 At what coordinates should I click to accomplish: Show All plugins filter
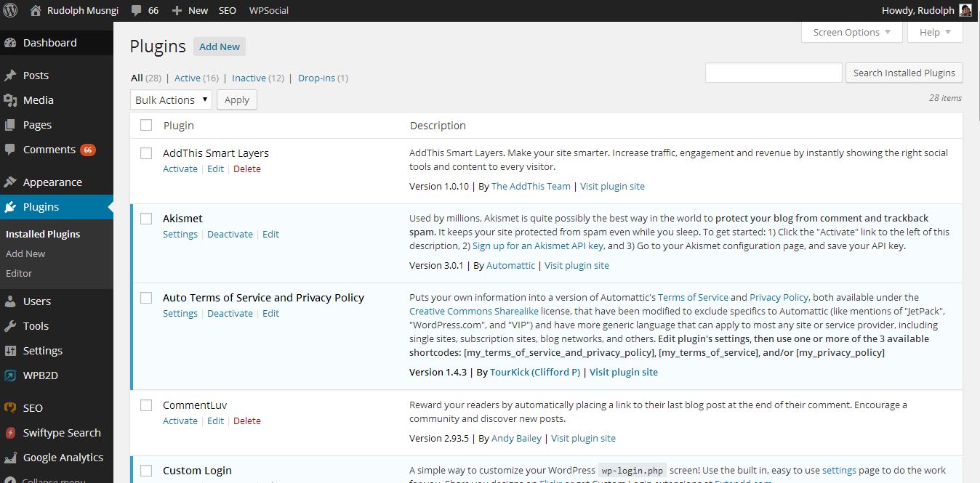137,78
